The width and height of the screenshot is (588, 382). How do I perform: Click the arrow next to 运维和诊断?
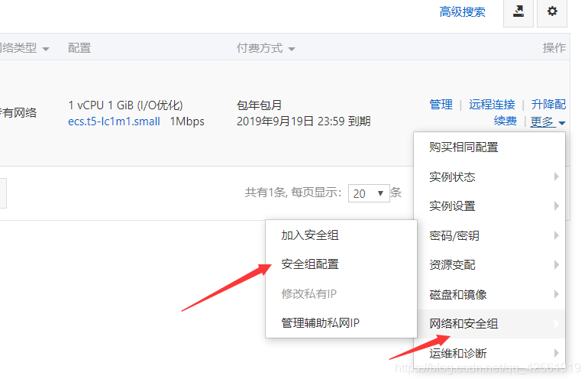(557, 353)
